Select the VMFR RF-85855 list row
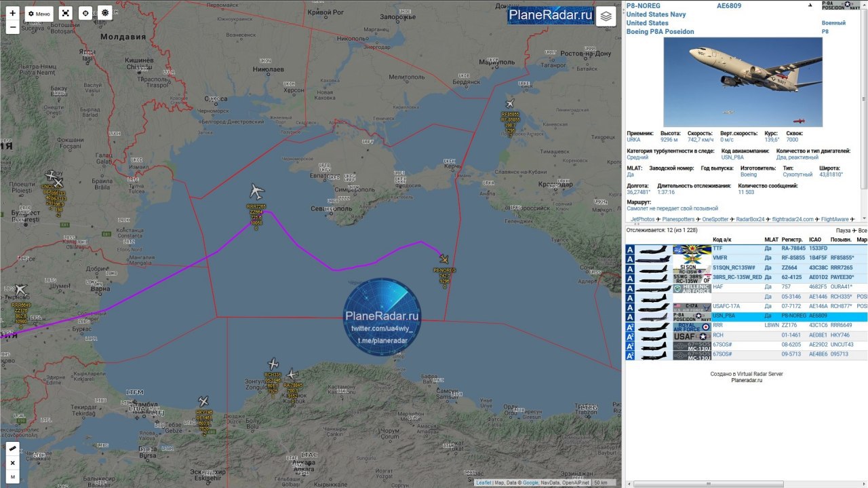 point(746,259)
